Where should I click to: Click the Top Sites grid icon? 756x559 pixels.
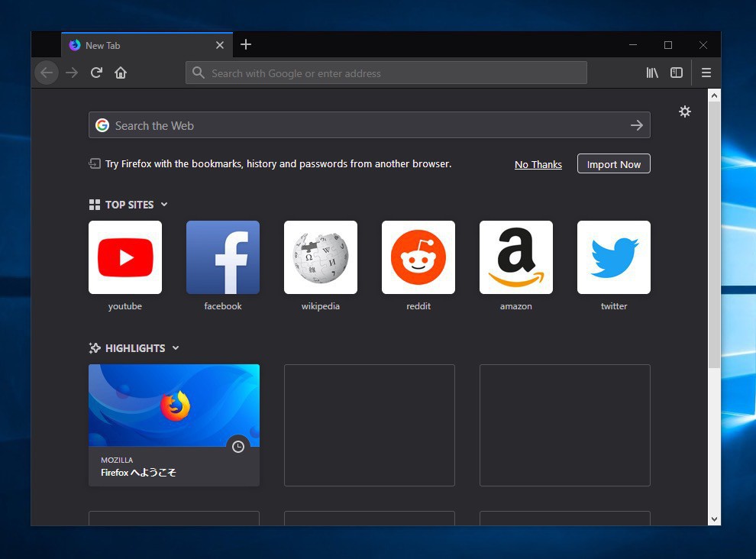[x=95, y=205]
